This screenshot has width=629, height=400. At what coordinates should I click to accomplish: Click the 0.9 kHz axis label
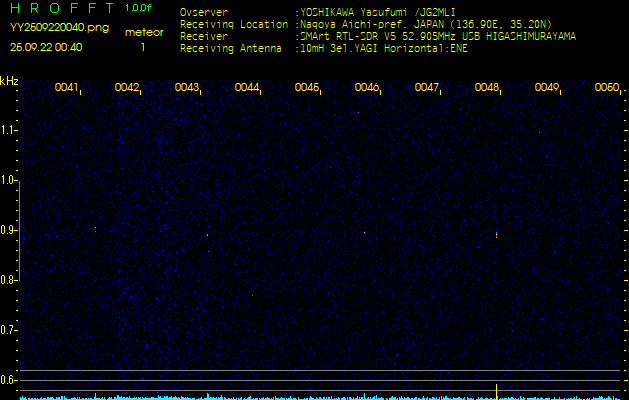(7, 230)
